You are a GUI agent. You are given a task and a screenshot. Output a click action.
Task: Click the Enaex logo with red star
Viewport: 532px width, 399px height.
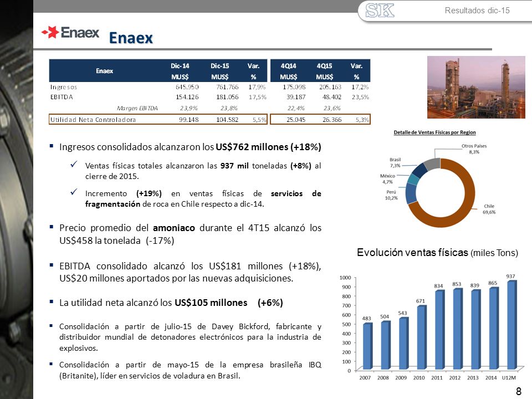70,33
